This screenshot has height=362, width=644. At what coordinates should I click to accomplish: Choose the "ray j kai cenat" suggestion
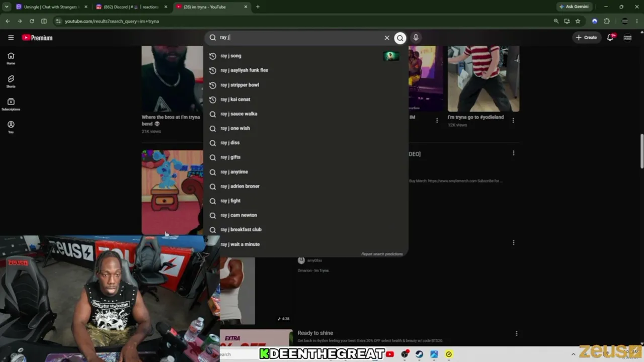pyautogui.click(x=305, y=100)
